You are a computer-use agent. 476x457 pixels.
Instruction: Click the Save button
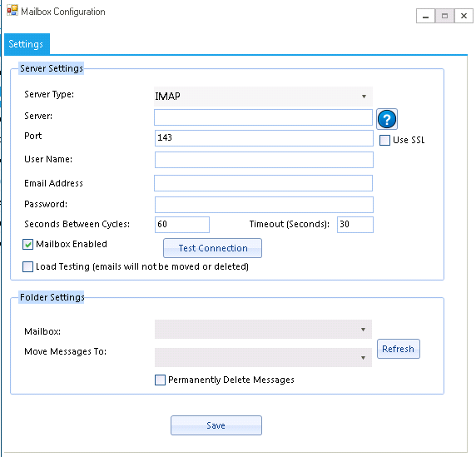[x=216, y=425]
